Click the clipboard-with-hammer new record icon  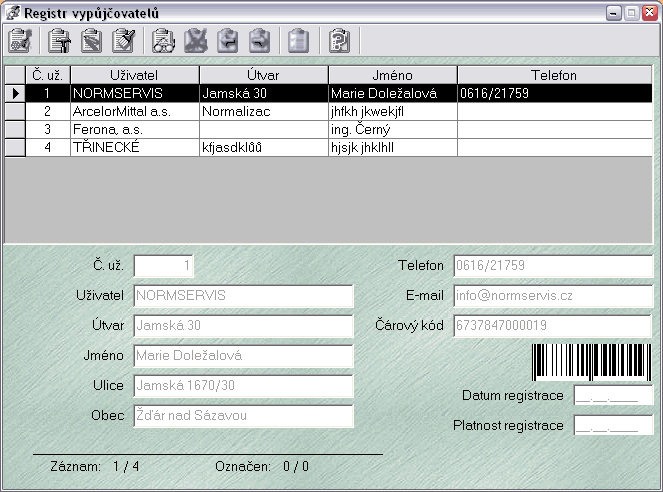click(59, 41)
